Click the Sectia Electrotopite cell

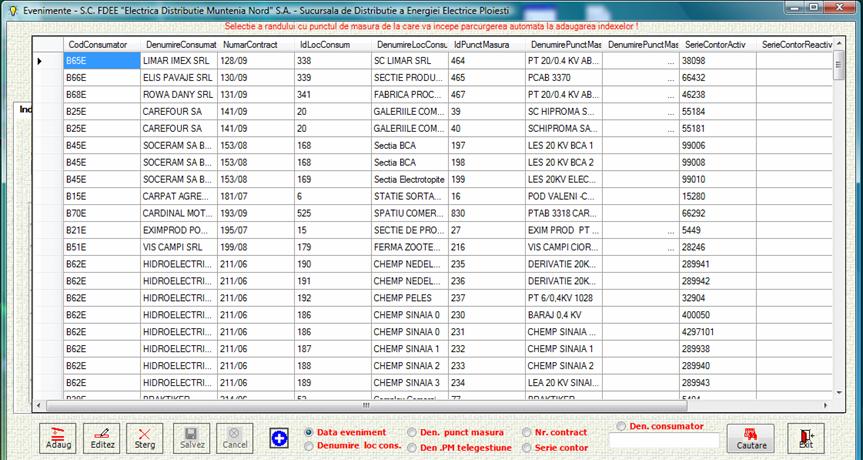(410, 179)
